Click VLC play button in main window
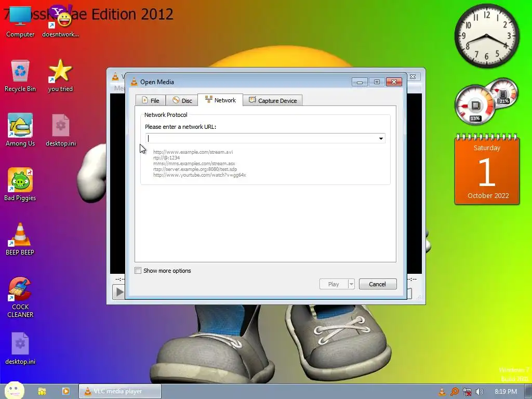Image resolution: width=532 pixels, height=399 pixels. (119, 292)
